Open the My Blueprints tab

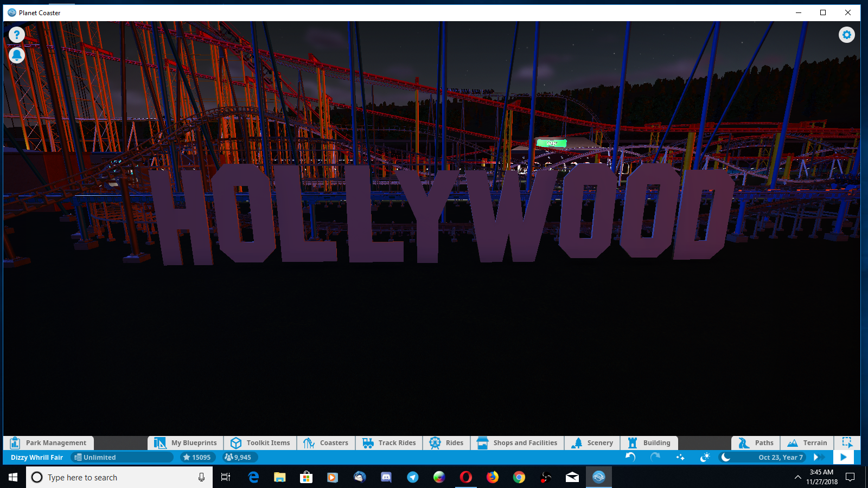coord(186,442)
